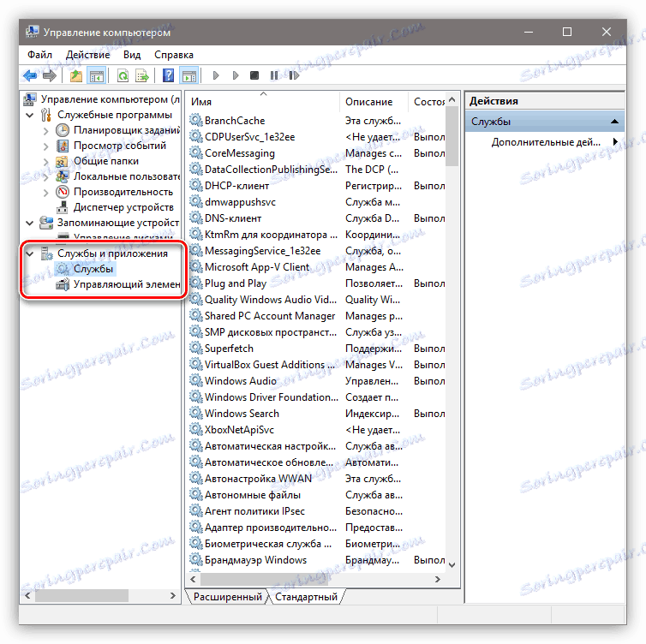Select the Агент политики IPsec service
The width and height of the screenshot is (646, 644).
316,511
